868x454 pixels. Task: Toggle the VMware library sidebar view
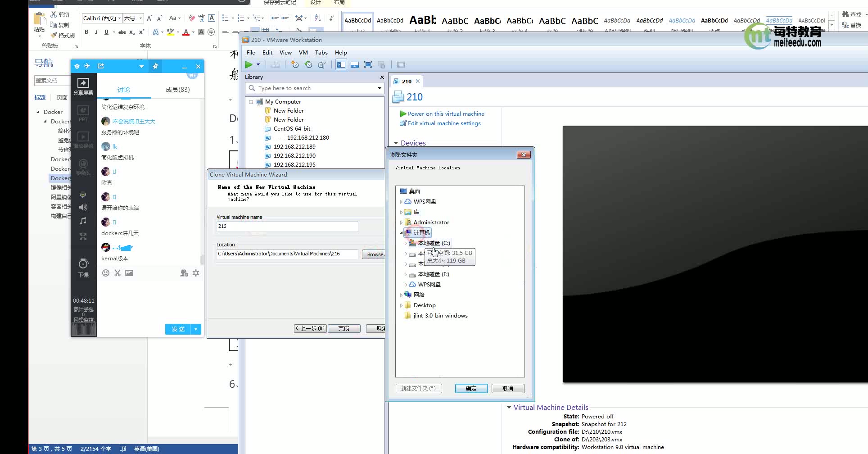click(x=341, y=64)
